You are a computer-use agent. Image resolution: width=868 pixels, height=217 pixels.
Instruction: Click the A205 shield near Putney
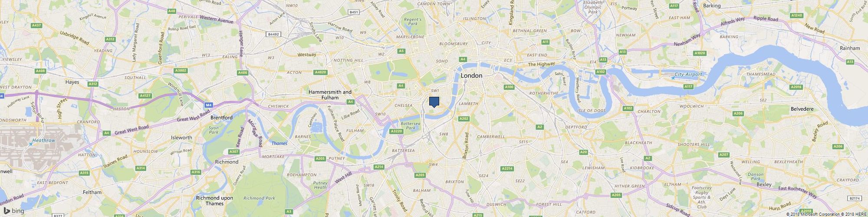click(320, 158)
